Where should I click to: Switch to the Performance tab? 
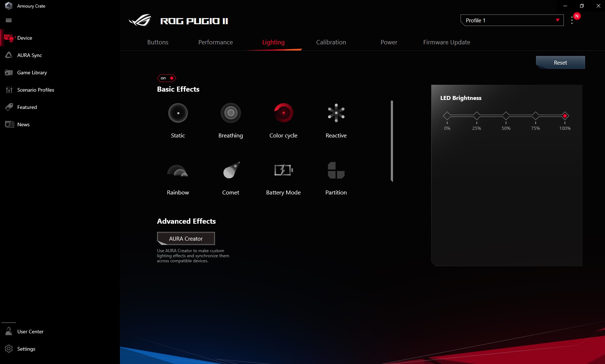215,42
